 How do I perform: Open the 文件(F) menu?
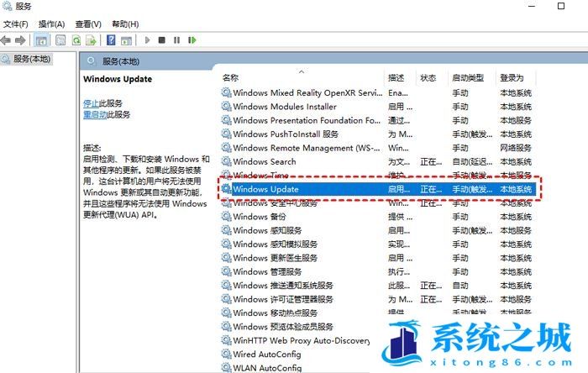click(x=16, y=24)
